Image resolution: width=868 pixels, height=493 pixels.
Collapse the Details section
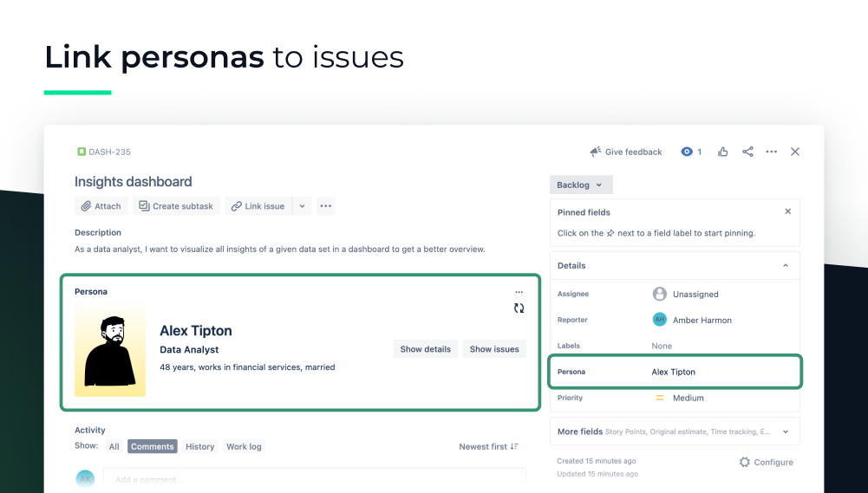(786, 266)
